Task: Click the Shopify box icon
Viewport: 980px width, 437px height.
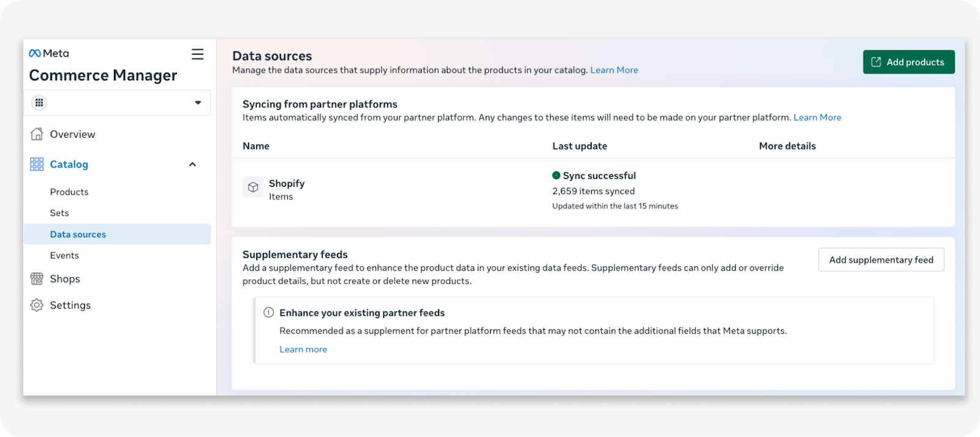Action: coord(253,187)
